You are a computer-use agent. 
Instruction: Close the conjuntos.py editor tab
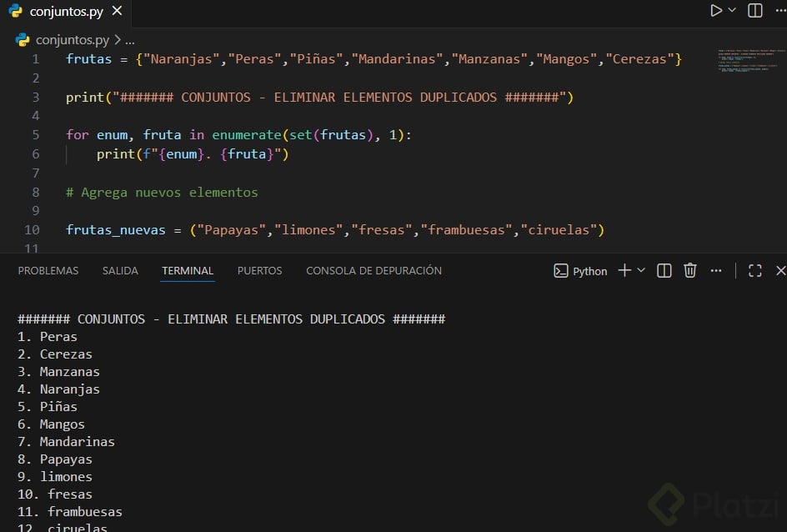[x=117, y=11]
